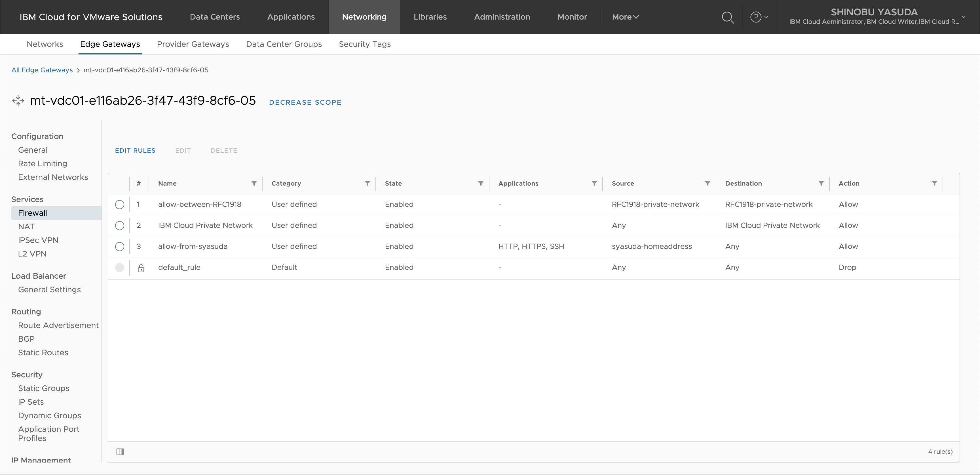Open the help question mark menu
Viewport: 980px width, 475px height.
759,17
